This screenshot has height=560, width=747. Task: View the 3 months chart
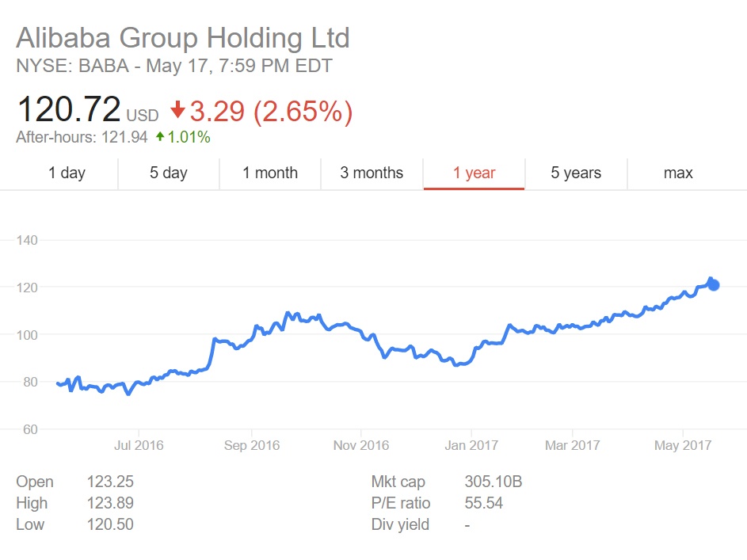pos(372,173)
